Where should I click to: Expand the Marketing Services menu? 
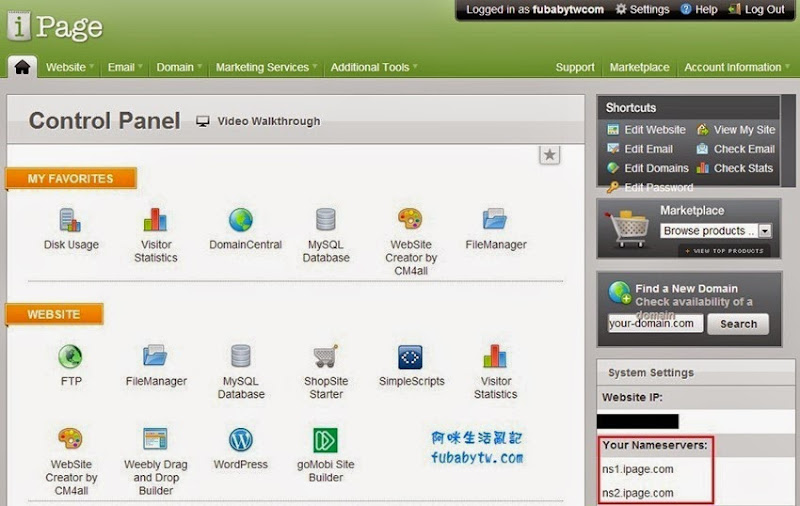[x=266, y=67]
